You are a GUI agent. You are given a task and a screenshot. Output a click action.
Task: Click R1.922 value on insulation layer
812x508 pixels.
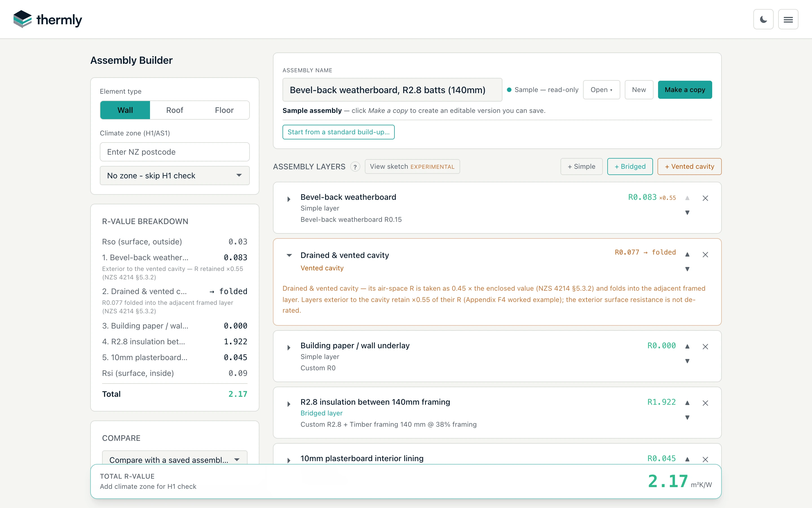(x=661, y=402)
